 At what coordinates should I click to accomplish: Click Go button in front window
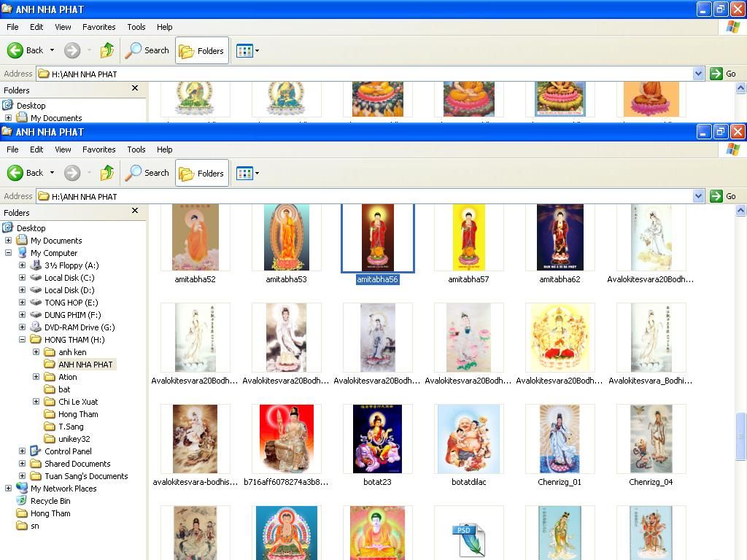click(723, 196)
